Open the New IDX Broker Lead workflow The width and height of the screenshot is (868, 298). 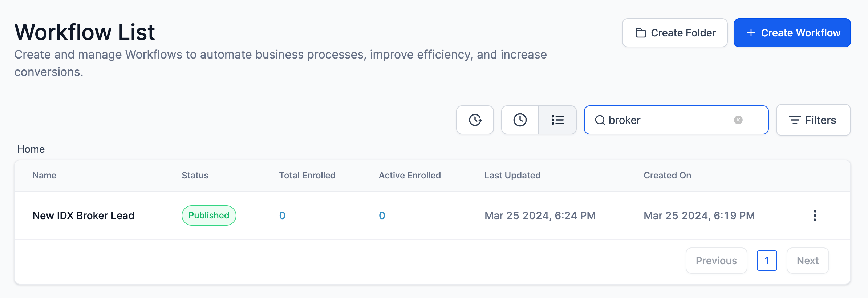click(x=83, y=216)
